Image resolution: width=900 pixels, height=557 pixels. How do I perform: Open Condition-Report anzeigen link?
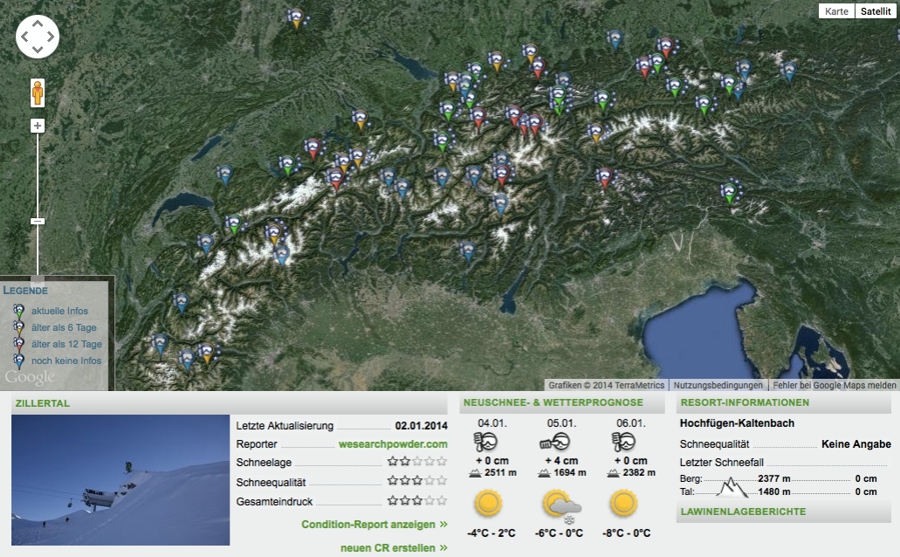374,524
